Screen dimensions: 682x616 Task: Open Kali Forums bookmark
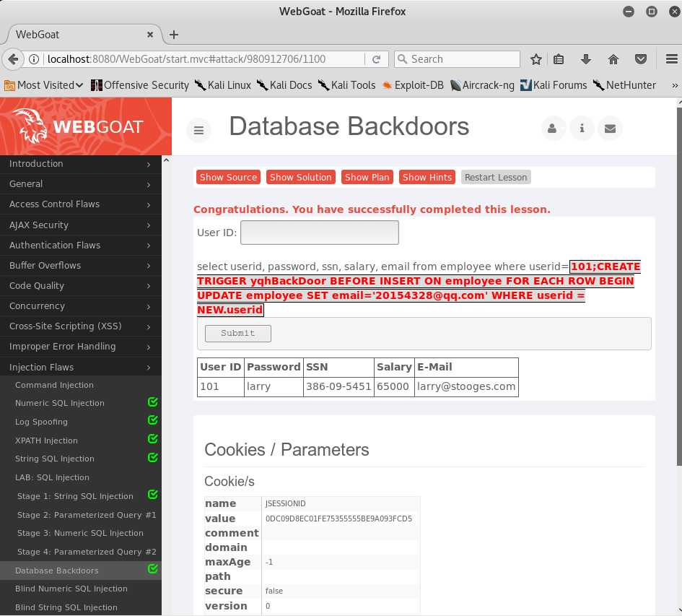(554, 85)
